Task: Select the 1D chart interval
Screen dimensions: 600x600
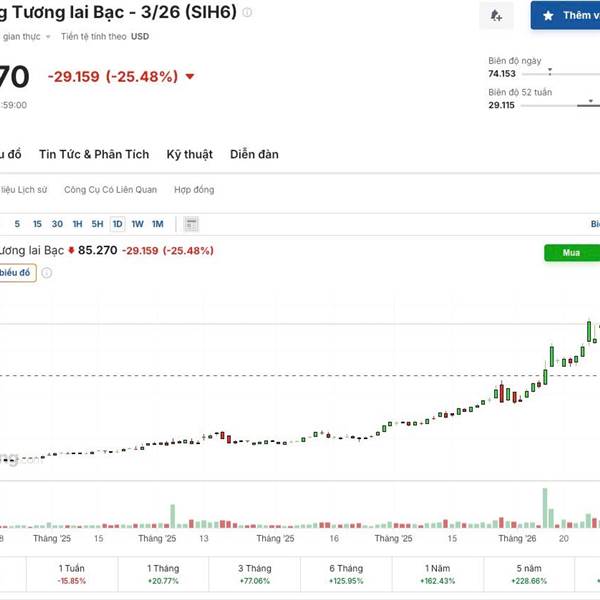Action: tap(117, 224)
